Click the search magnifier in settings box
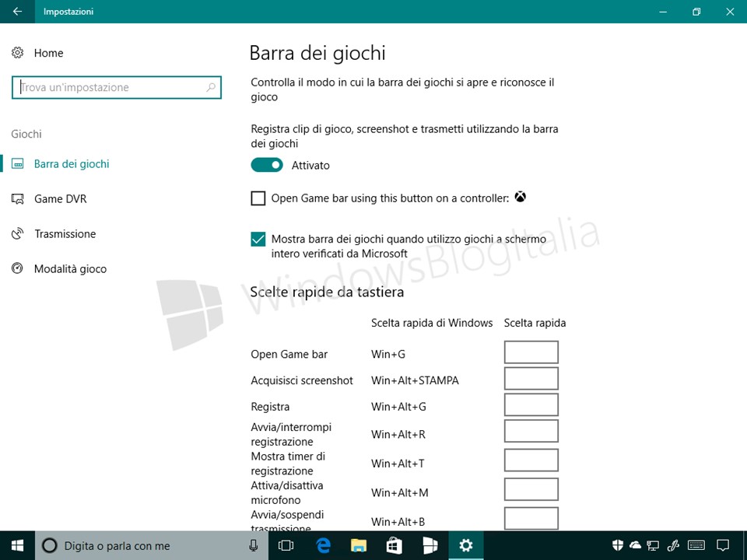747x560 pixels. [x=211, y=87]
